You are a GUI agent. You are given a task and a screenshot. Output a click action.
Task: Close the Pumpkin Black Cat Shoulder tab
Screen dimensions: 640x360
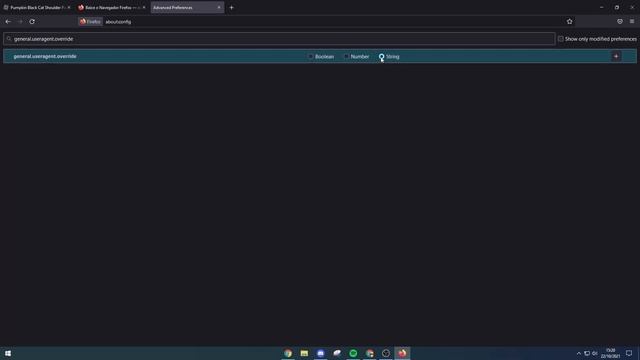click(69, 7)
